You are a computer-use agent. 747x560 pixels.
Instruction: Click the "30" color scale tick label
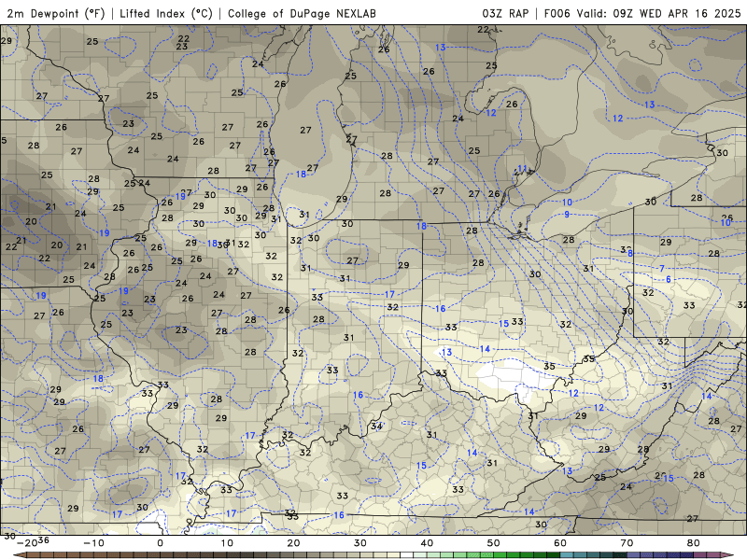360,543
